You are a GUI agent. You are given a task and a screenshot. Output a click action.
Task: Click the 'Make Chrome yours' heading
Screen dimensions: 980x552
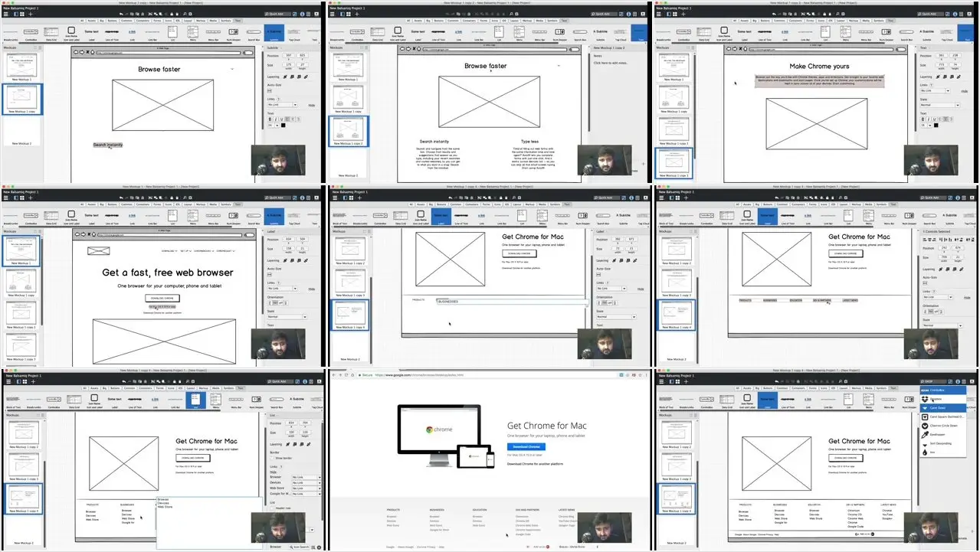819,67
